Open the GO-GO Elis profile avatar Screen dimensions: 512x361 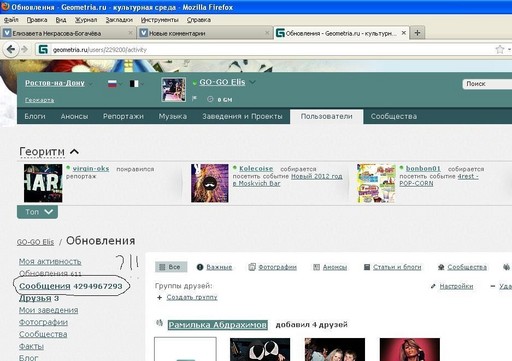tap(174, 90)
